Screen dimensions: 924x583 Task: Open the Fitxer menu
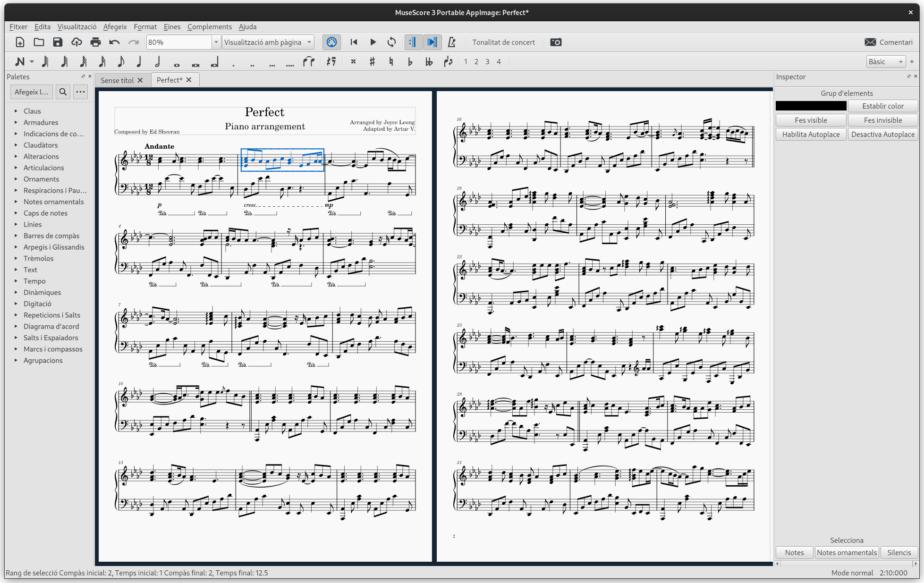pos(18,26)
